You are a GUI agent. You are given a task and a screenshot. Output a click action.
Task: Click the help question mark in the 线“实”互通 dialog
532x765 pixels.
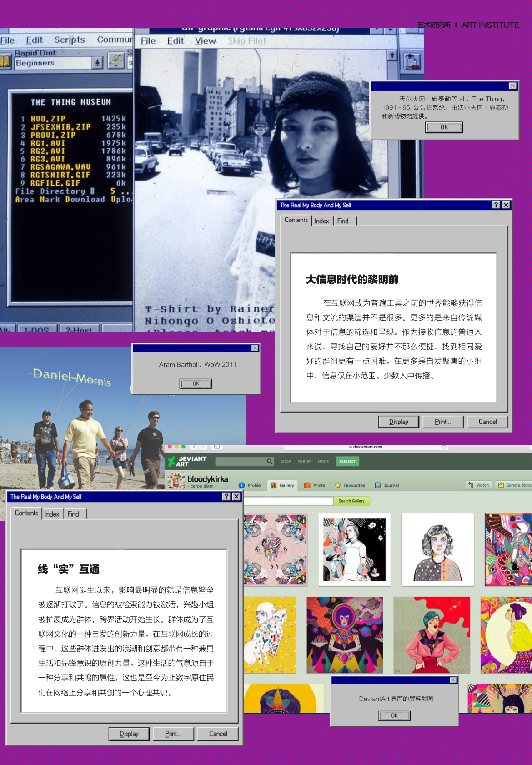point(226,497)
